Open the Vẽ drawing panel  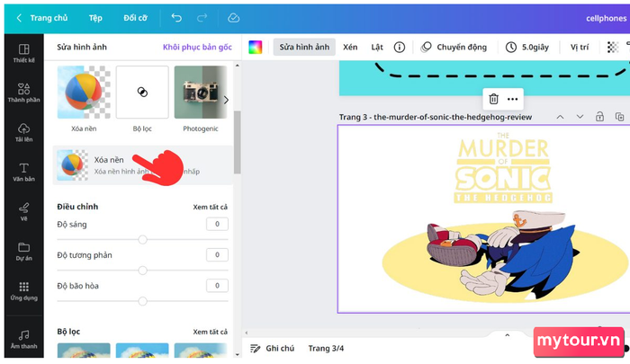[x=23, y=212]
